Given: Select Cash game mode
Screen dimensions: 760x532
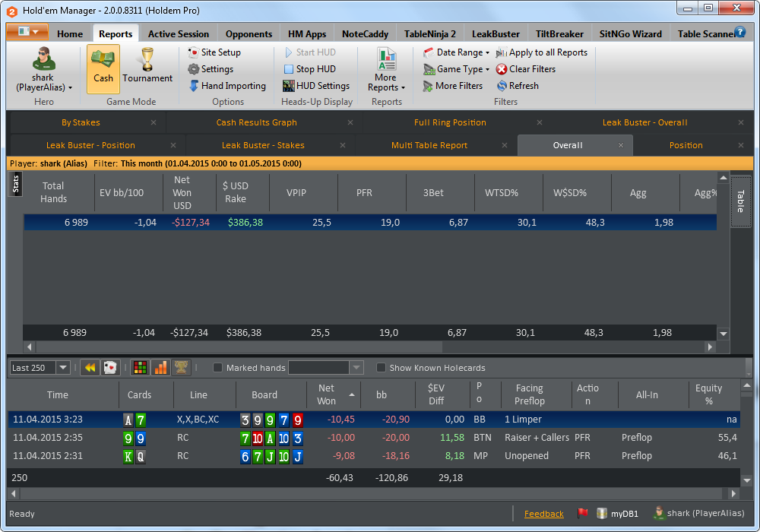Looking at the screenshot, I should point(103,69).
